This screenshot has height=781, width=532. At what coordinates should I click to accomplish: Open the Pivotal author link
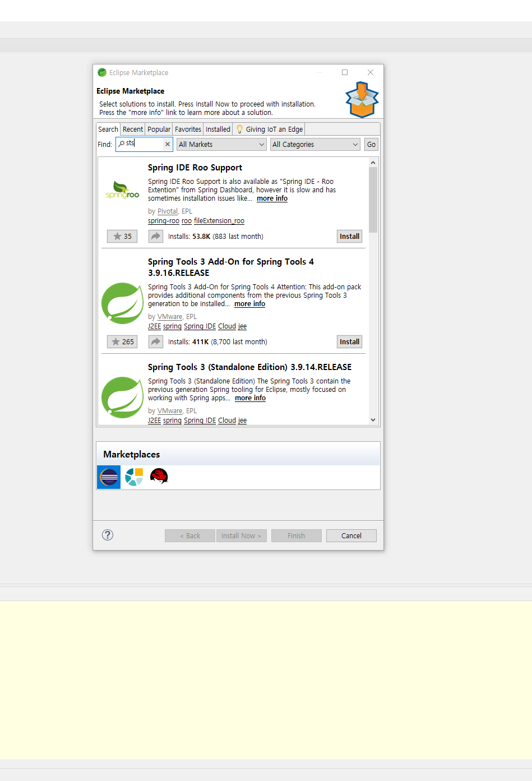pyautogui.click(x=168, y=211)
